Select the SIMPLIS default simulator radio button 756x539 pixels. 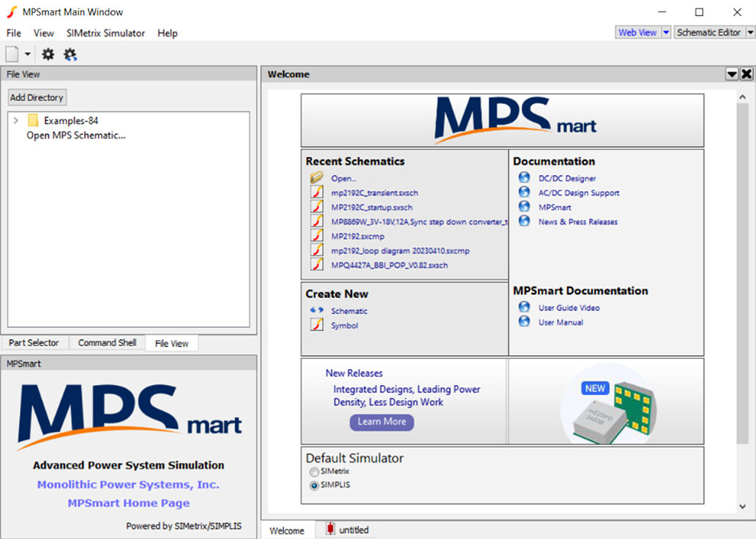click(315, 485)
